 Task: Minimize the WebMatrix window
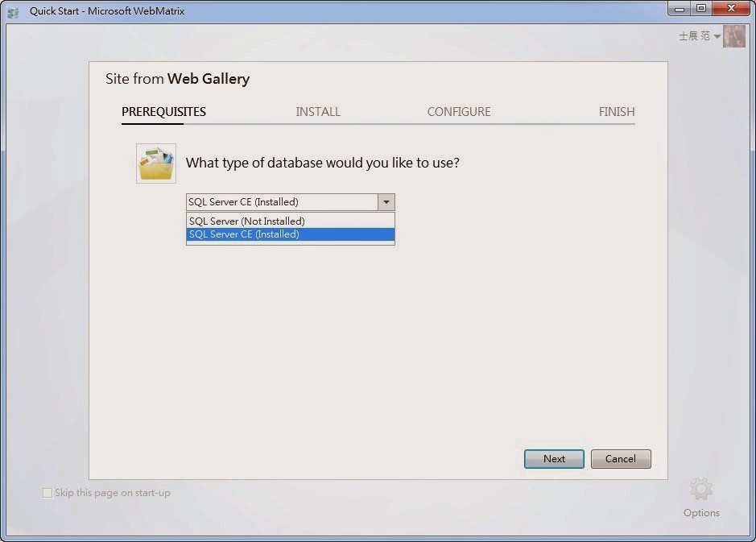tap(680, 9)
